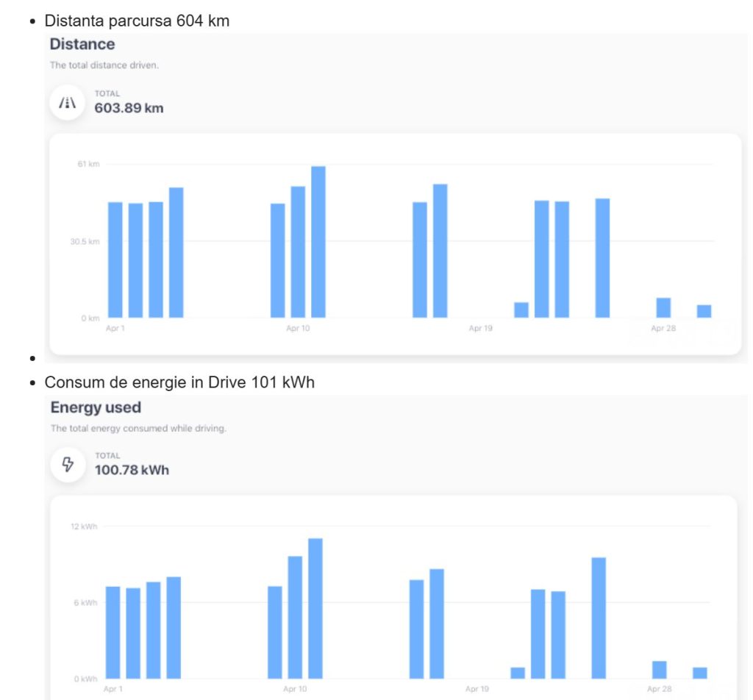Select the tallest bar in the Distance chart
Screen dimensions: 753x700
click(x=318, y=242)
